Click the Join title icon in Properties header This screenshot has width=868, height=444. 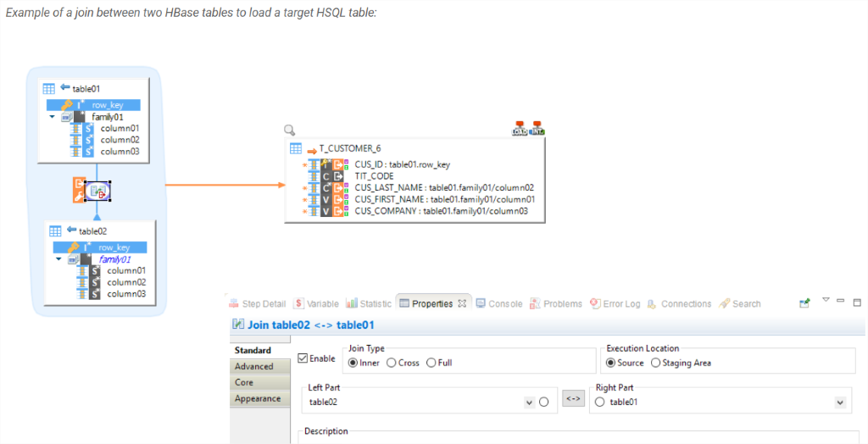tap(238, 325)
